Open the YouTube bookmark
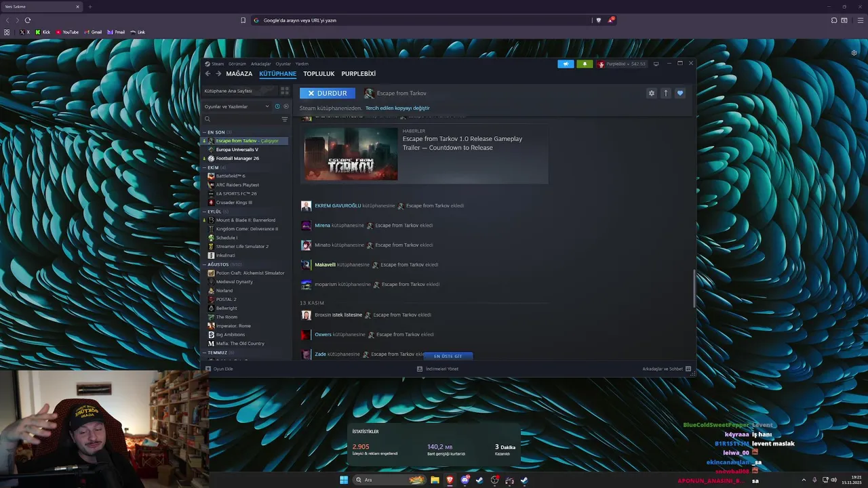The image size is (868, 488). pos(67,32)
